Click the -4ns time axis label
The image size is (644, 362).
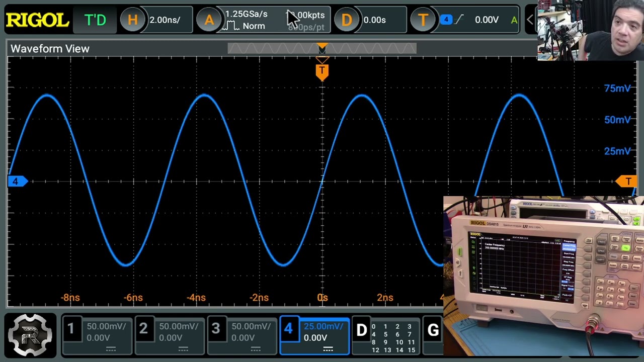click(x=196, y=298)
